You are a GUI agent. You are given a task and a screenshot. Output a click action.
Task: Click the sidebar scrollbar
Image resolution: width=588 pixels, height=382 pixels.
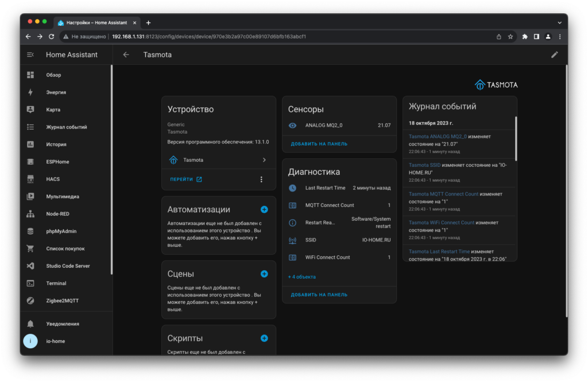click(x=111, y=170)
